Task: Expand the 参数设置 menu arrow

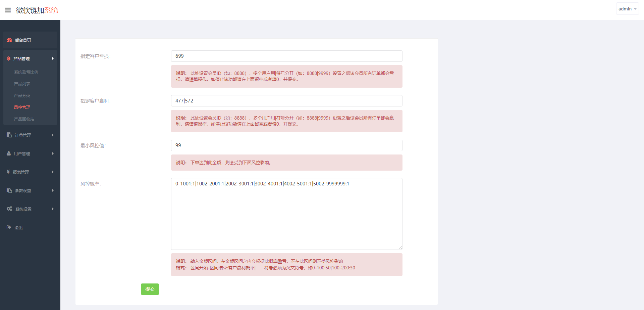Action: 53,190
